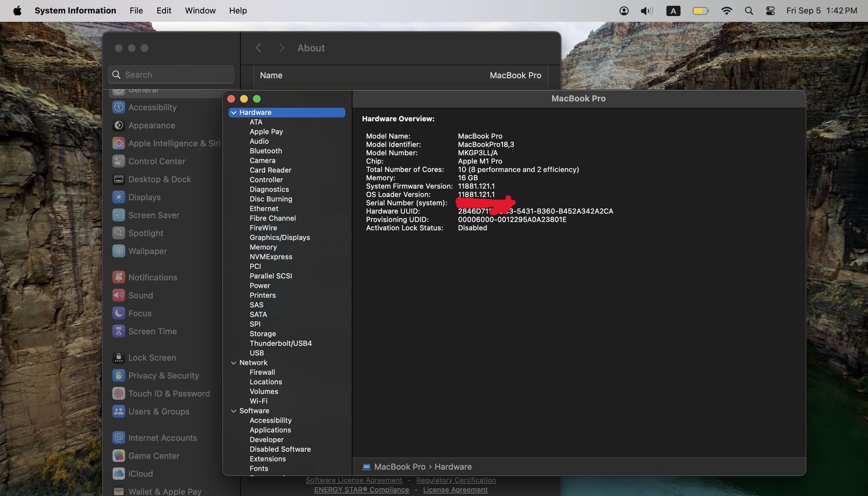Open the Accessibility settings icon in System Settings

[119, 107]
